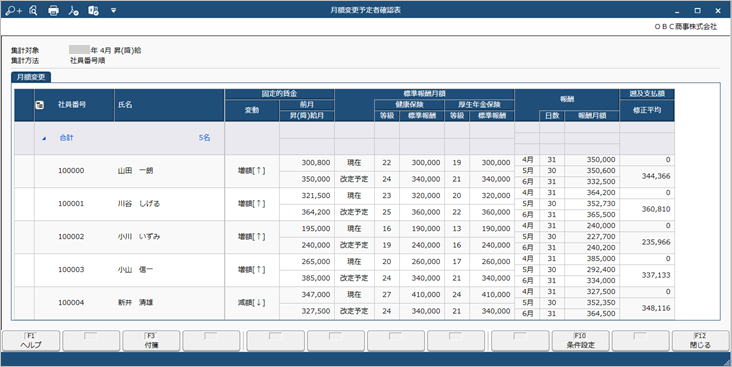The height and width of the screenshot is (367, 732).
Task: Click the 5名 total count
Action: coord(204,138)
